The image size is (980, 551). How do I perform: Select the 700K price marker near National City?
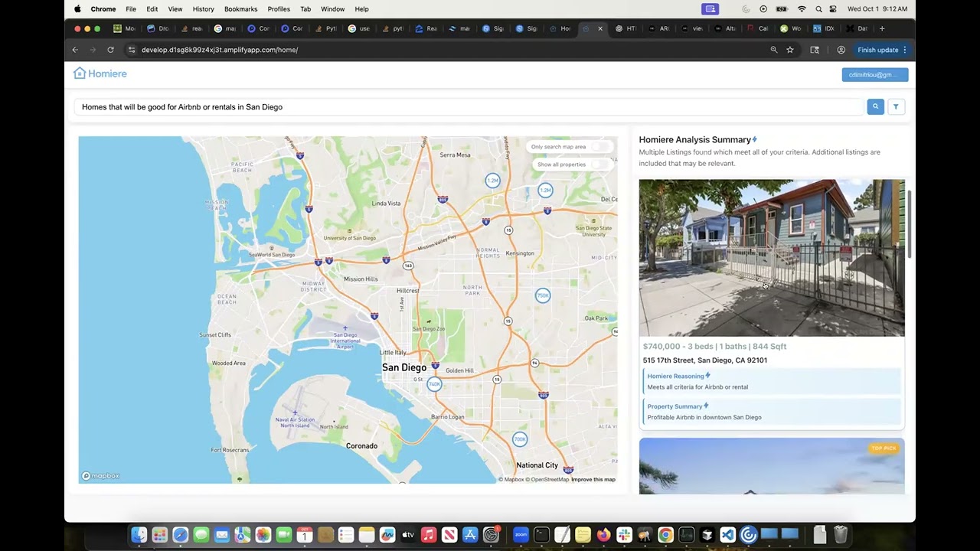pyautogui.click(x=520, y=439)
